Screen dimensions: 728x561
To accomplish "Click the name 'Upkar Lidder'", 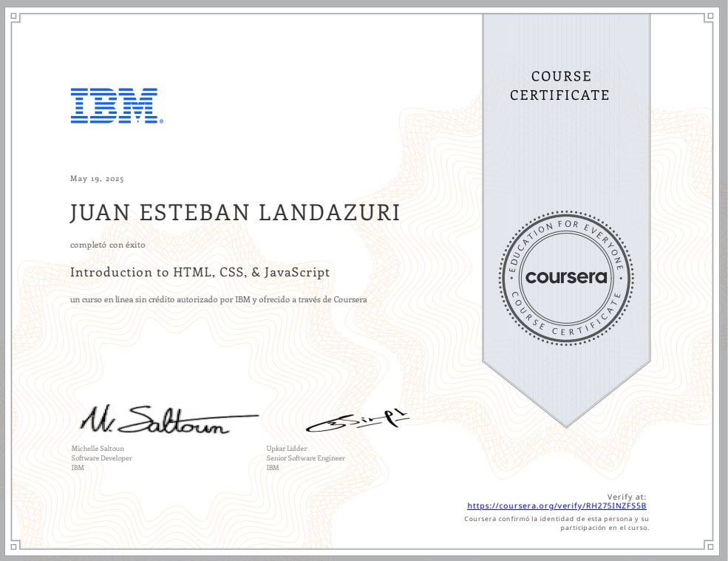I will (x=287, y=448).
